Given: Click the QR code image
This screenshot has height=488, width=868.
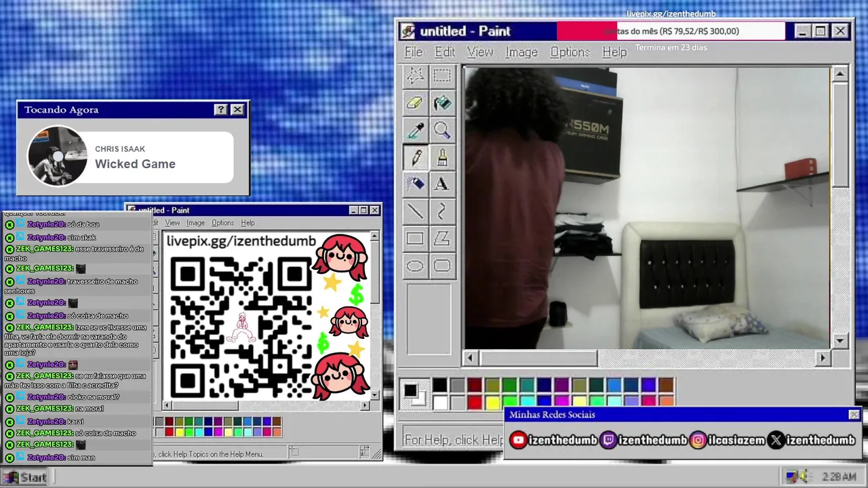Looking at the screenshot, I should [x=241, y=327].
